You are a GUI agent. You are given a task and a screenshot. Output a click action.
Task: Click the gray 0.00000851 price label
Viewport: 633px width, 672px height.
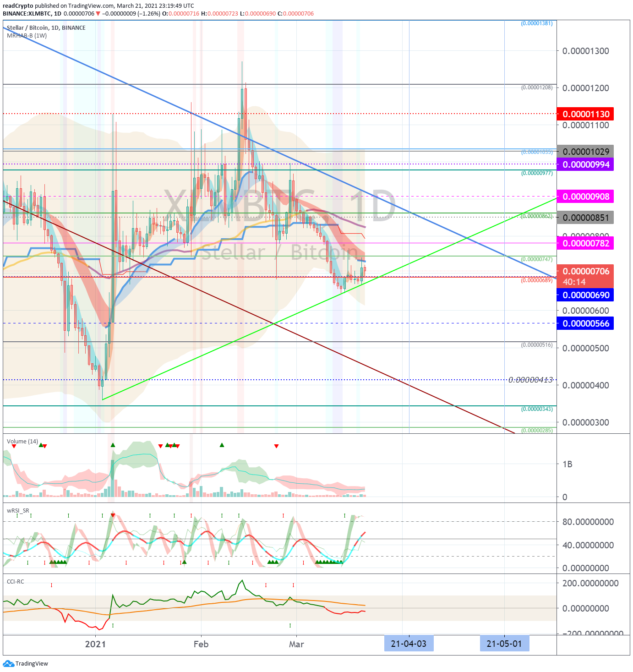(585, 218)
